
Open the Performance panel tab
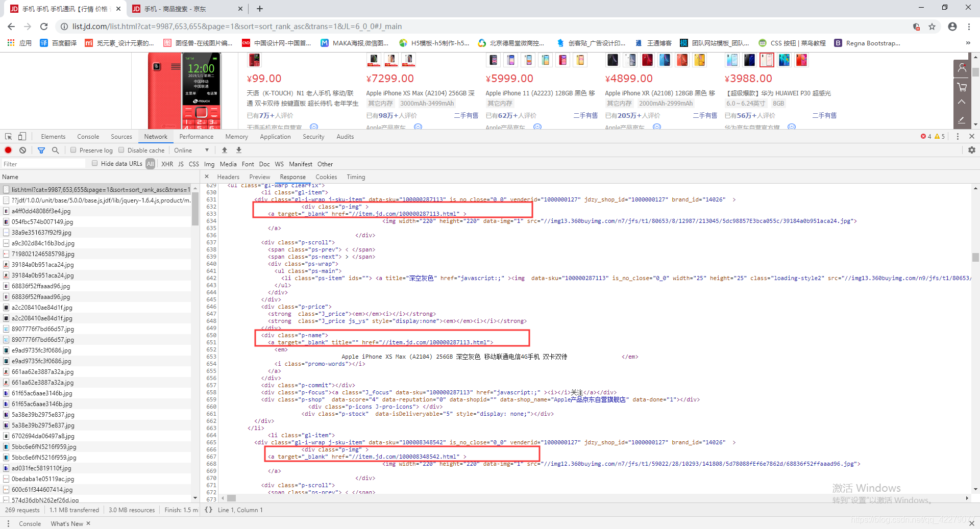tap(197, 136)
